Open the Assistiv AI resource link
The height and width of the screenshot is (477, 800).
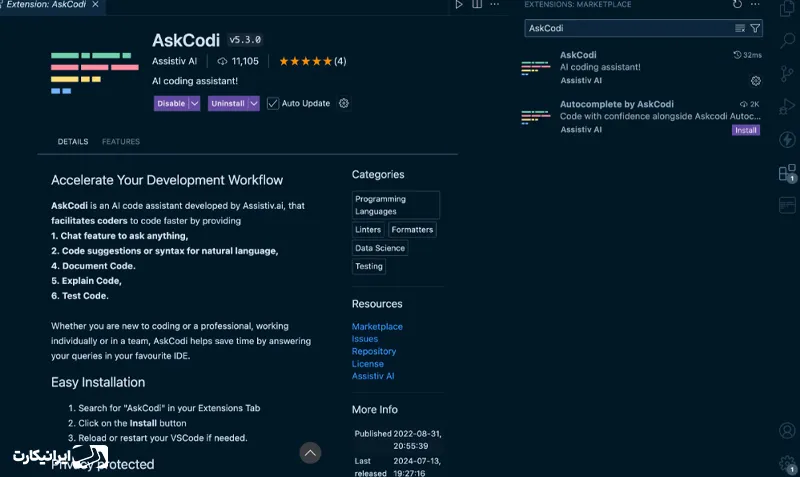point(373,376)
